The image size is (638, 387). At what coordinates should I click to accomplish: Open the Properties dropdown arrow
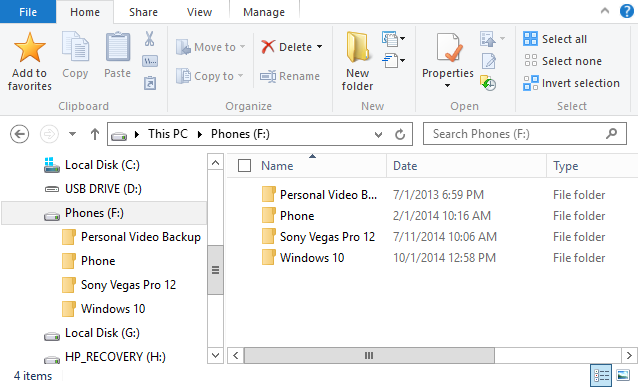pos(448,85)
